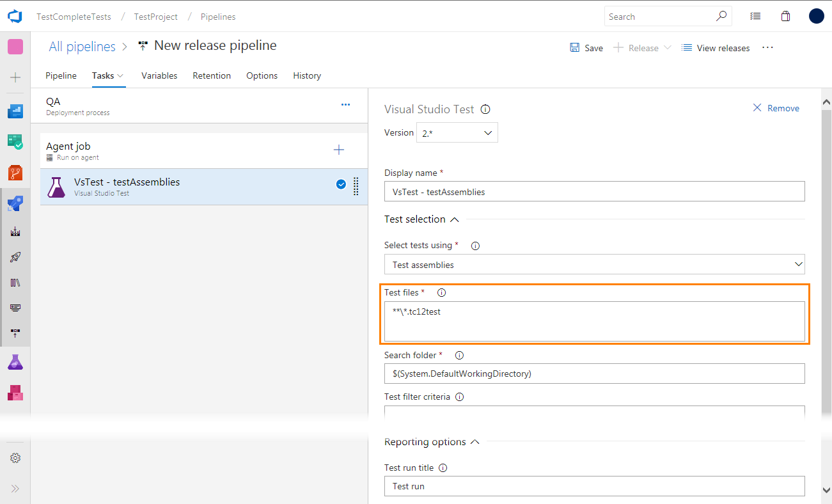Switch to the Pipeline tab
This screenshot has height=504, width=832.
[61, 75]
